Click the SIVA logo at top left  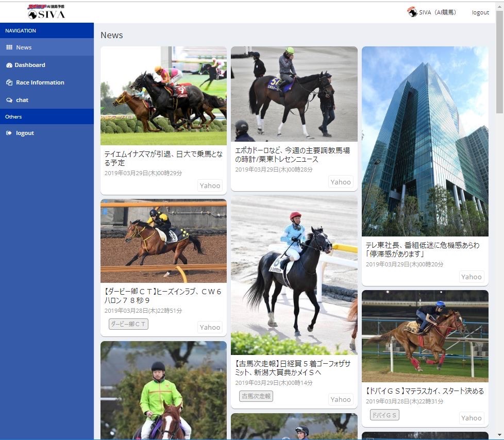[46, 12]
